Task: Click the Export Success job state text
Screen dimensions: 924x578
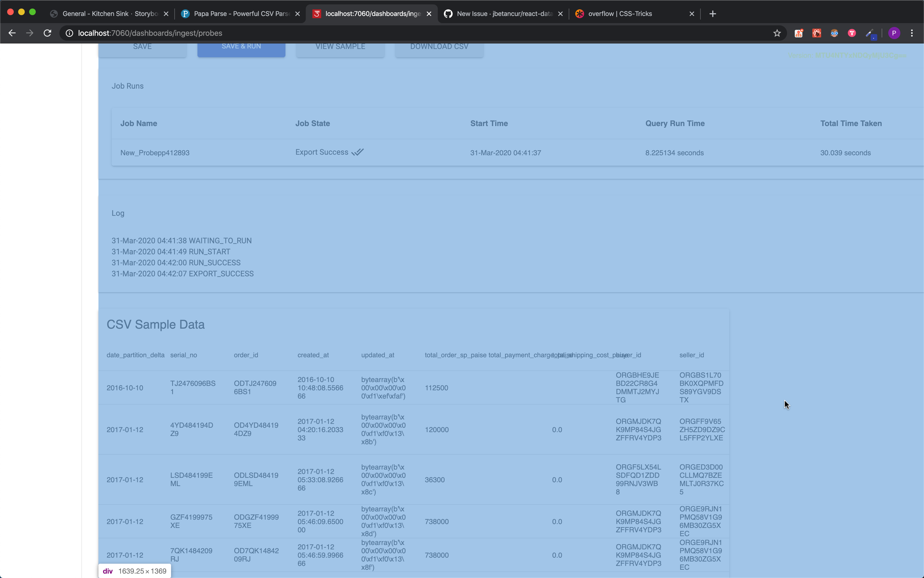Action: (x=321, y=152)
